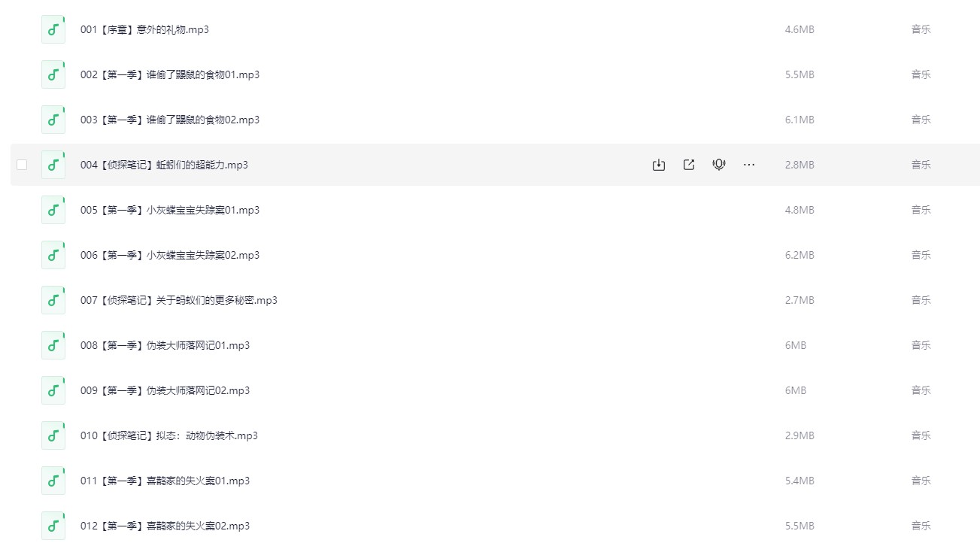Tick the checkbox beside file 004
980x543 pixels.
[22, 165]
